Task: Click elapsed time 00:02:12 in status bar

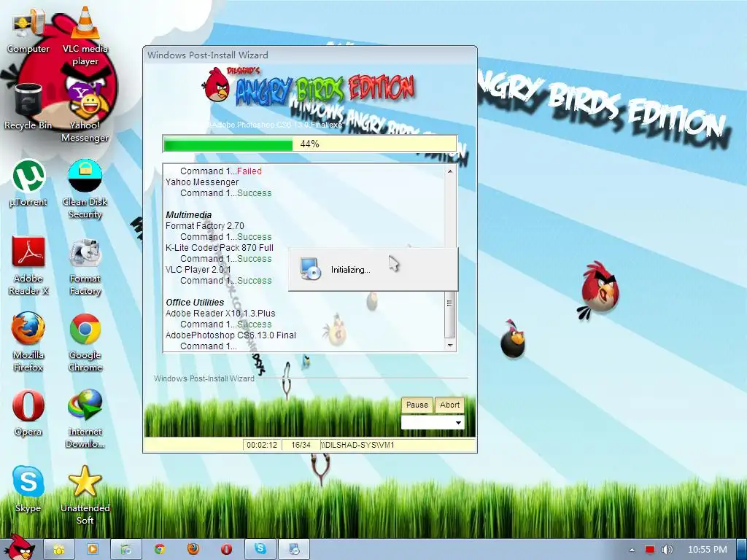Action: pos(262,445)
